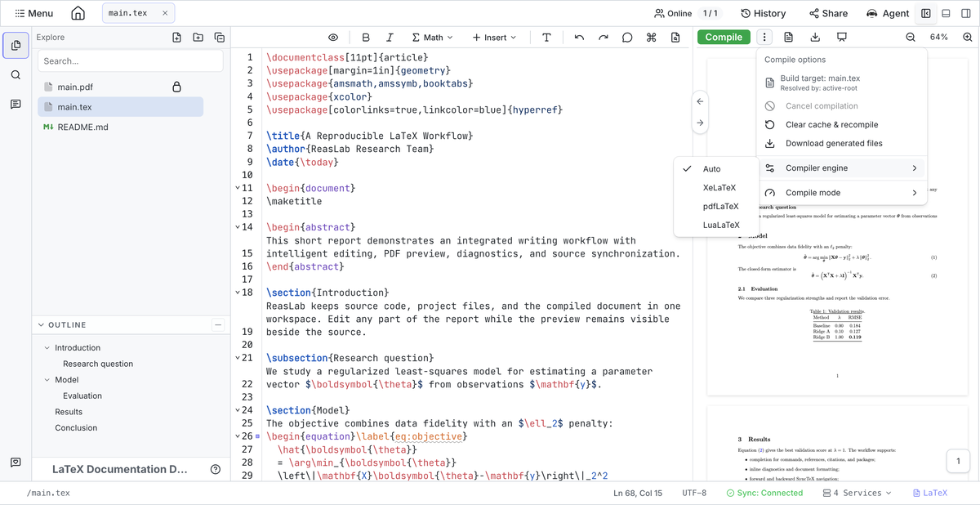Click Build target: main.tex entry
980x505 pixels.
point(841,83)
